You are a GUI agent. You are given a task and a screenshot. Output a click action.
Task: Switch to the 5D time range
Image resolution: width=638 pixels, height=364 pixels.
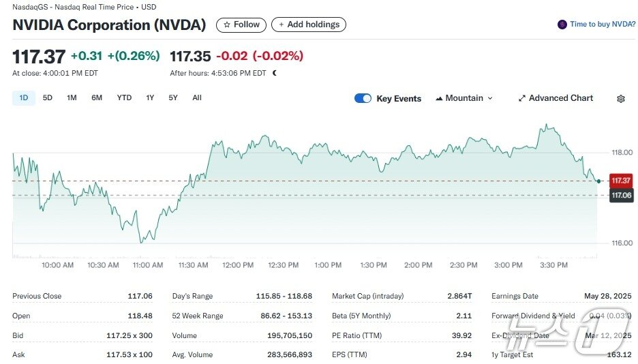[x=48, y=98]
